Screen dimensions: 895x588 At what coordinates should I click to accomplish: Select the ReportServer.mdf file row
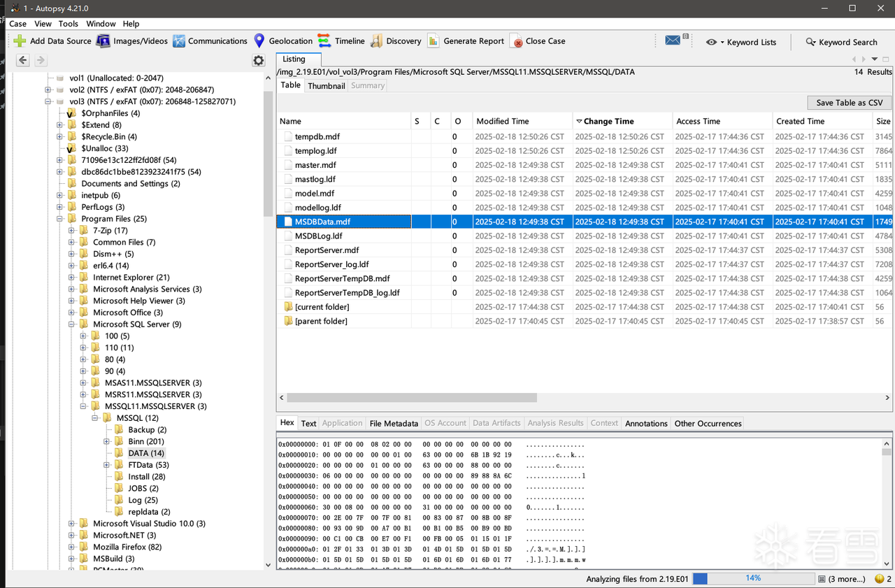click(x=584, y=250)
